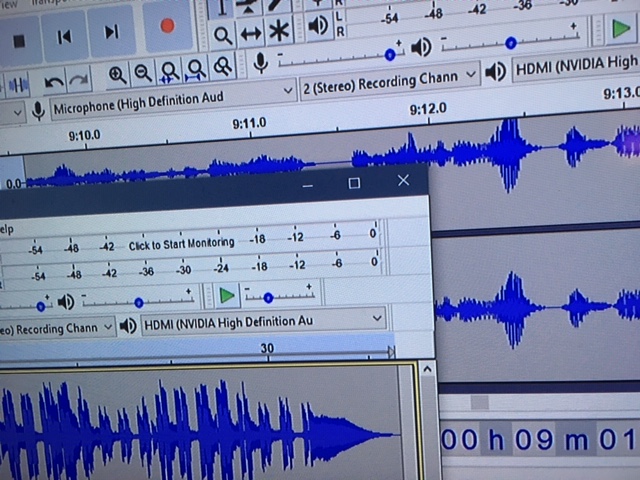The height and width of the screenshot is (480, 640).
Task: Click the Zoom In magnifier in edit toolbar
Action: tap(117, 74)
